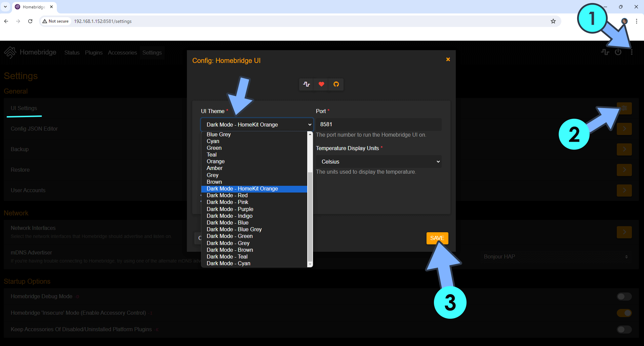Select Blue Grey theme option
The image size is (644, 346).
[x=254, y=135]
